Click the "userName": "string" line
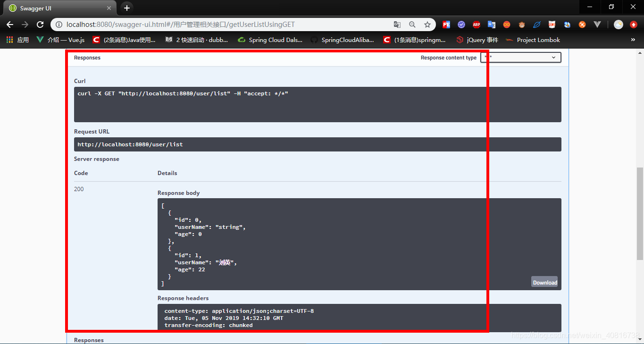Screen dimensions: 644x344 [210, 227]
